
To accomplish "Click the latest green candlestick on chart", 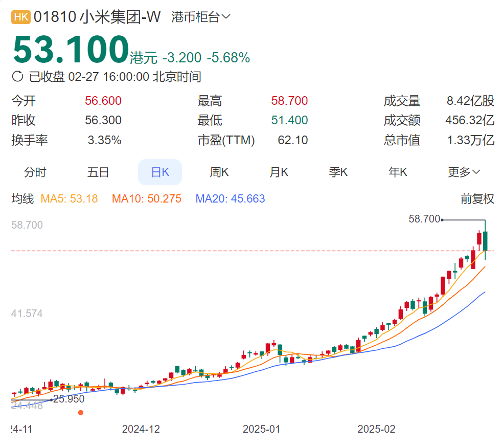I will tap(485, 240).
